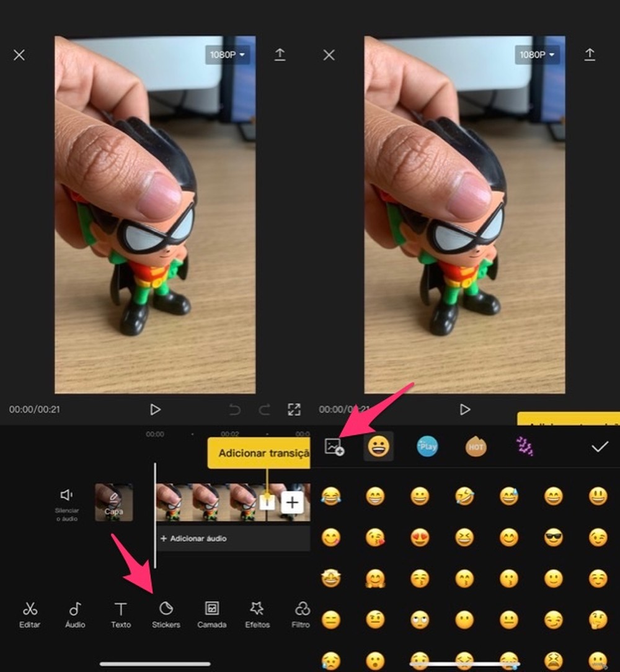Pick the eye-rolling emoji
620x672 pixels.
[x=420, y=620]
